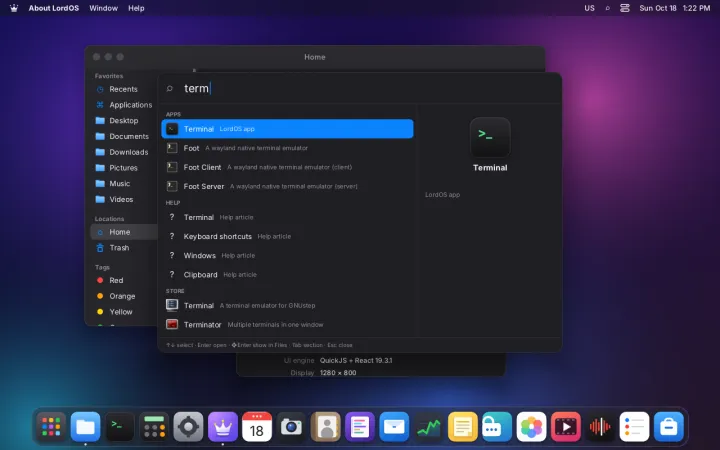
Task: Open Downloads folder in Files sidebar
Action: tap(124, 152)
